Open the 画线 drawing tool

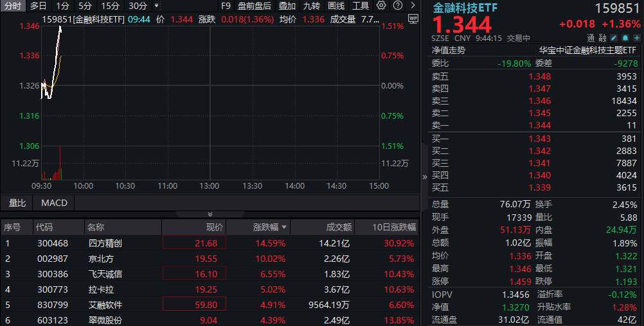coord(336,6)
